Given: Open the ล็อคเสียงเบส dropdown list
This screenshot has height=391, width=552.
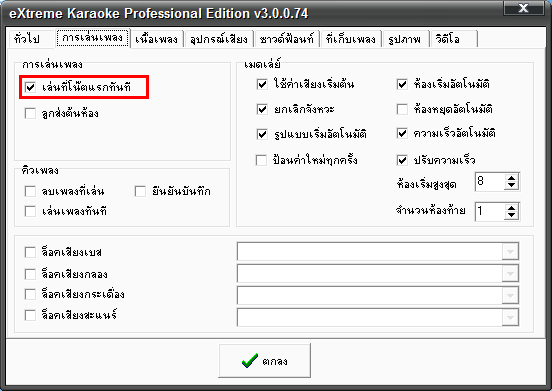Looking at the screenshot, I should coord(510,252).
